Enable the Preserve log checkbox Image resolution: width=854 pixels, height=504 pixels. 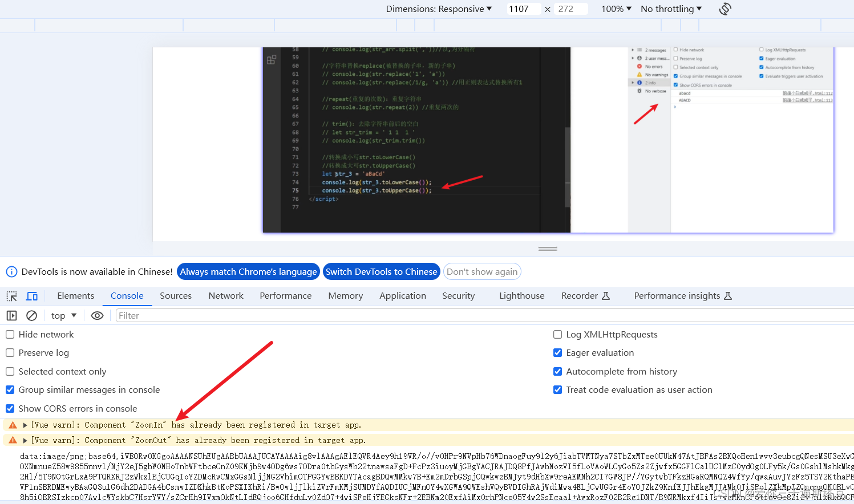10,352
